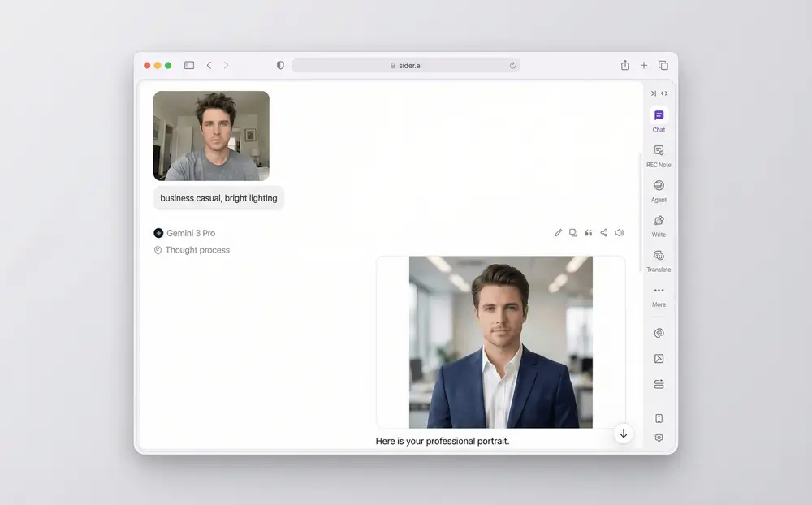Expand the Thought process section

[192, 250]
